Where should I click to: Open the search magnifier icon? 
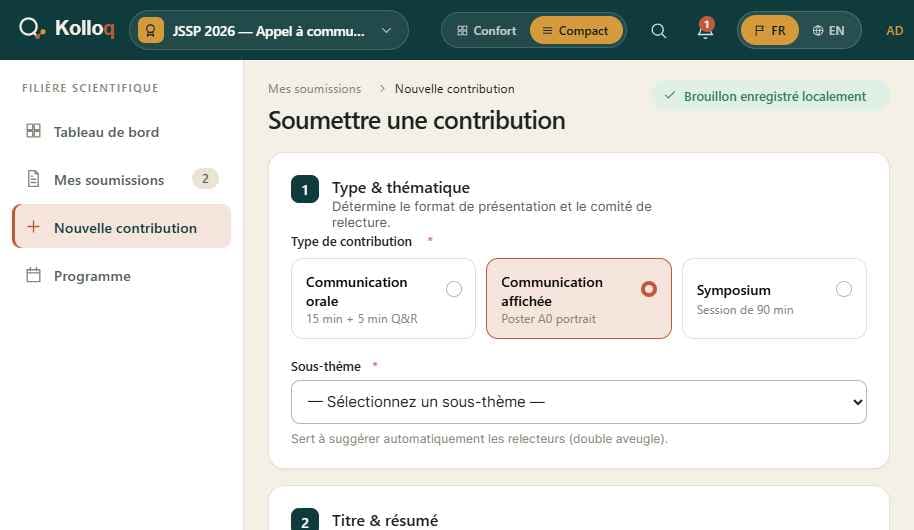(x=658, y=30)
